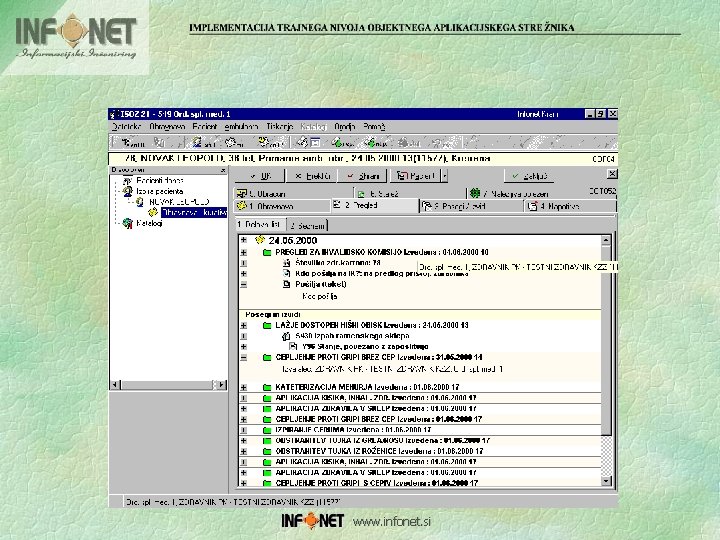Viewport: 720px width, 540px height.
Task: Click the green icon on tab 7
Action: 475,193
